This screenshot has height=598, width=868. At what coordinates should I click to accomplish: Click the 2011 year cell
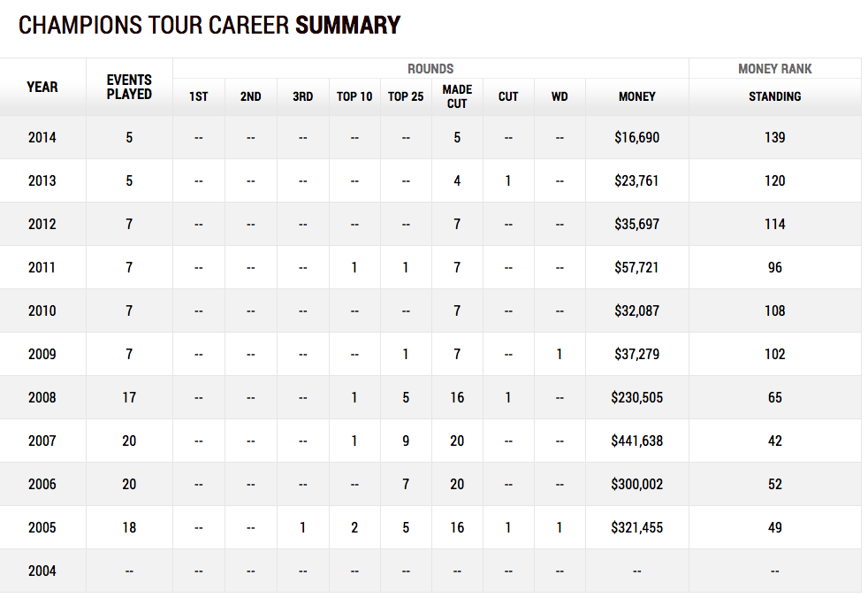(x=42, y=267)
